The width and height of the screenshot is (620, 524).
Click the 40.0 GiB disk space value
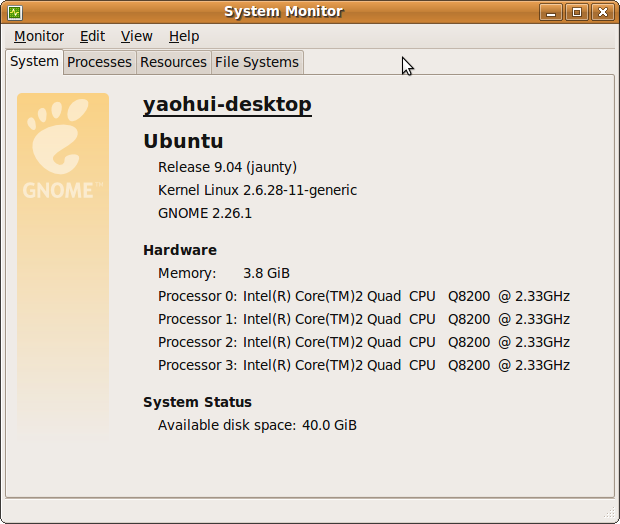click(x=329, y=425)
